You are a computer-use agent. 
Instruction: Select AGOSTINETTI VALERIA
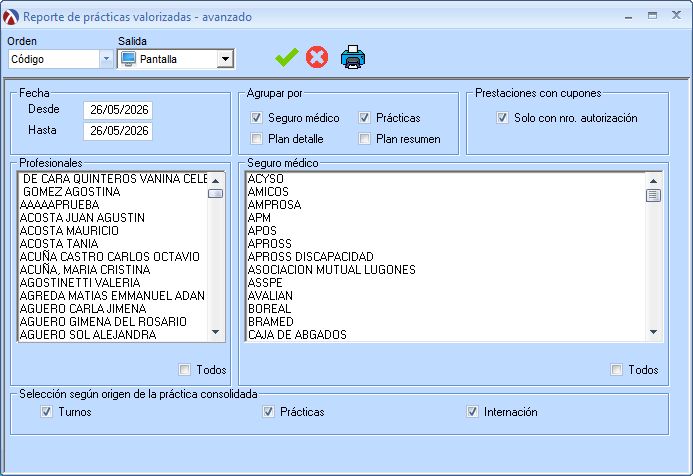click(113, 282)
